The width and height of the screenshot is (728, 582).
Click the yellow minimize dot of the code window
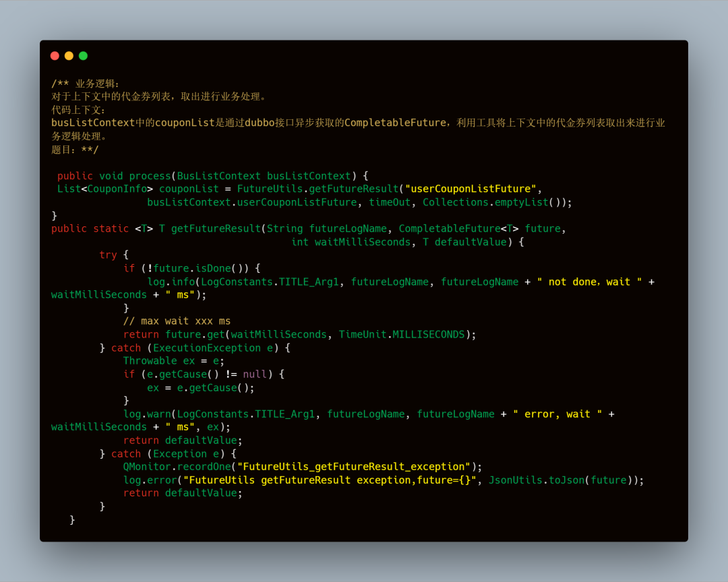pos(69,56)
